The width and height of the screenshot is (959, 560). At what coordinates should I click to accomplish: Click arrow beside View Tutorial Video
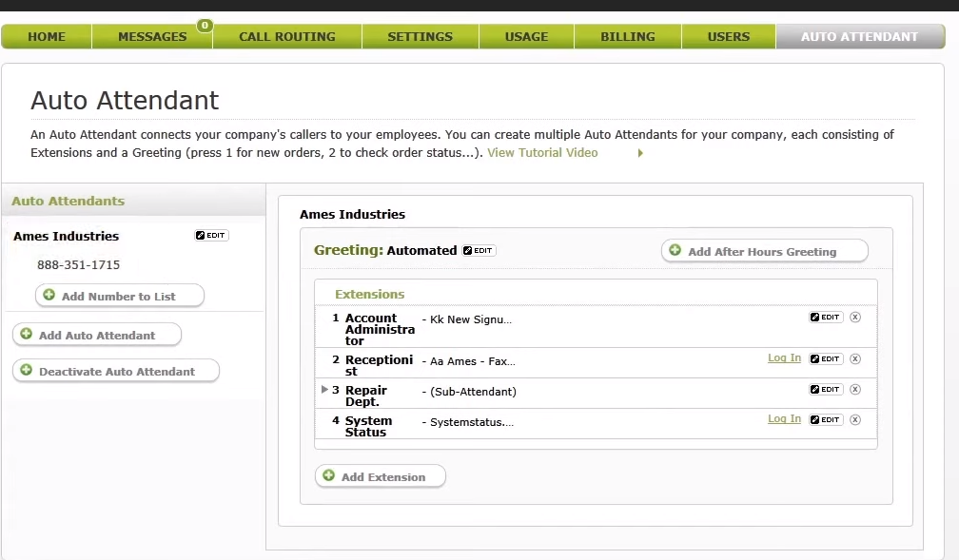(640, 153)
